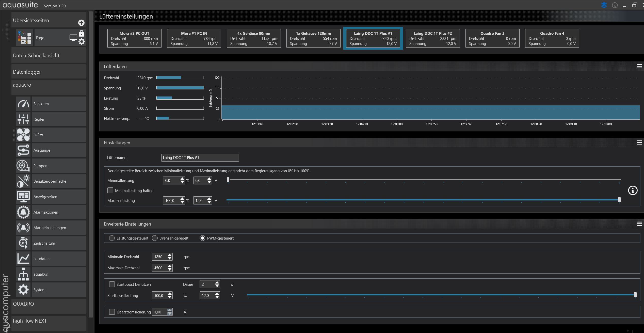
Task: Open the aquabus network icon
Action: 23,274
